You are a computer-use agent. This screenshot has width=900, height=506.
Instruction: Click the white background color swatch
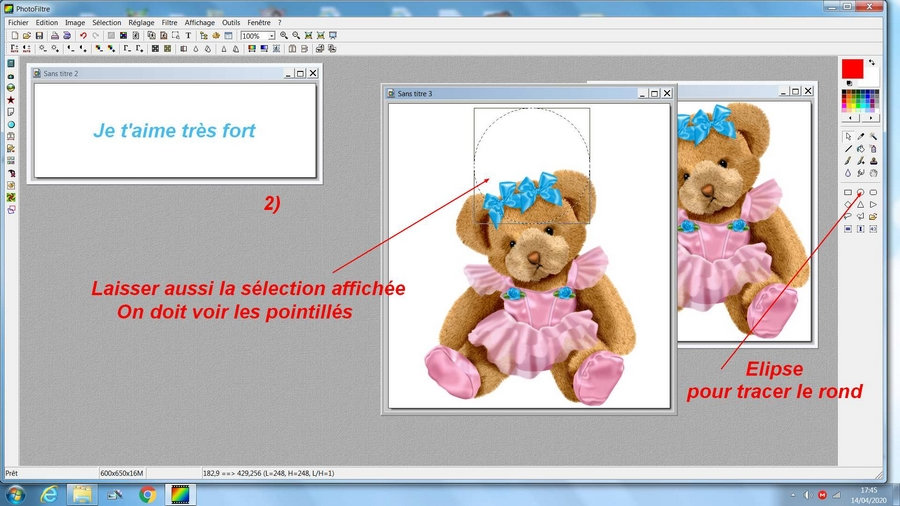click(x=871, y=77)
